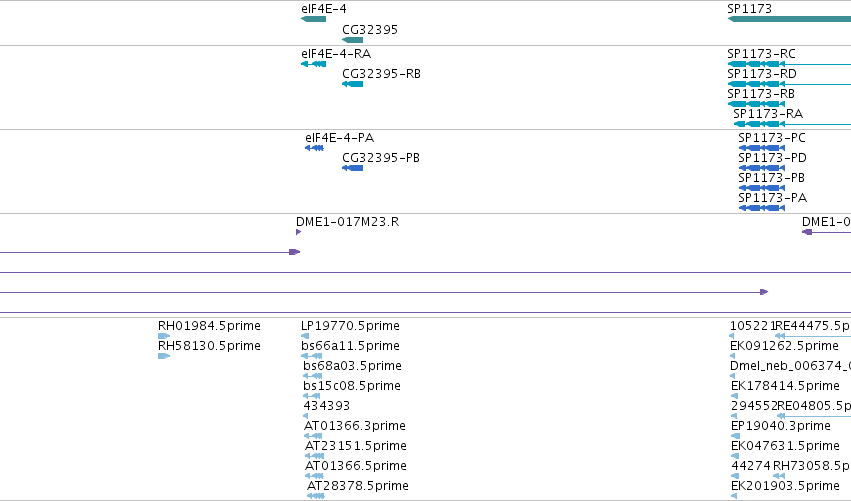Click the RH58130.5prime EST label

tap(209, 346)
